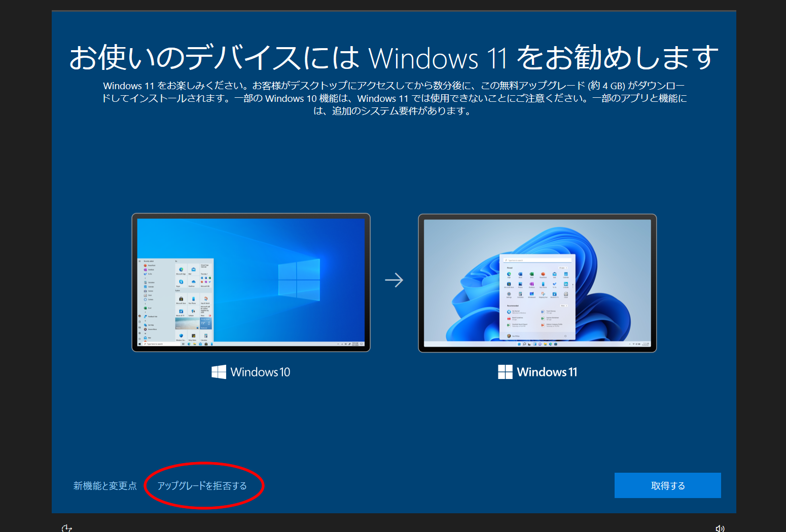Image resolution: width=786 pixels, height=532 pixels.
Task: Click the 取得する button
Action: pyautogui.click(x=667, y=485)
